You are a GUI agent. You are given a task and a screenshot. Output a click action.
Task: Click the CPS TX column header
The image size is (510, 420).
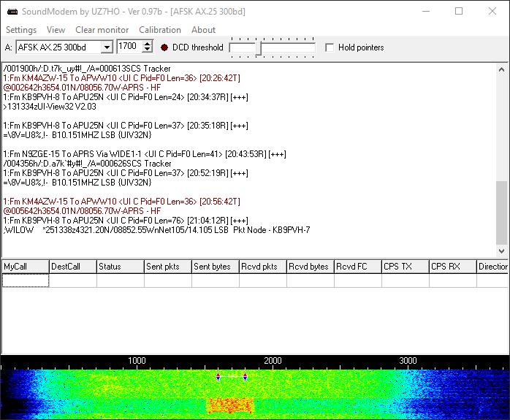[406, 267]
